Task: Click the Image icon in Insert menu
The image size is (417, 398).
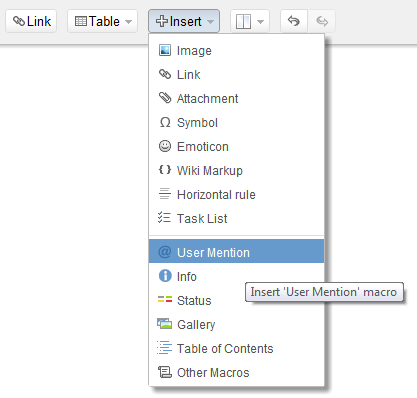Action: (x=165, y=50)
